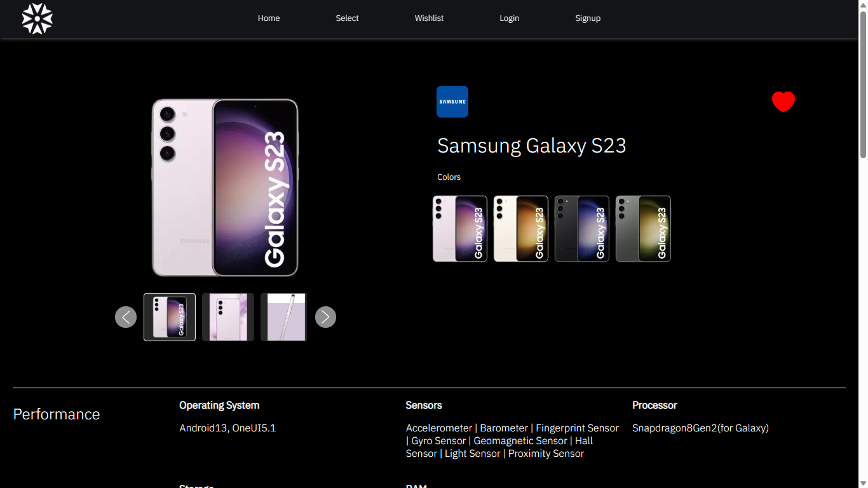Choose the green Galaxy S23 color
The width and height of the screenshot is (868, 488).
643,229
